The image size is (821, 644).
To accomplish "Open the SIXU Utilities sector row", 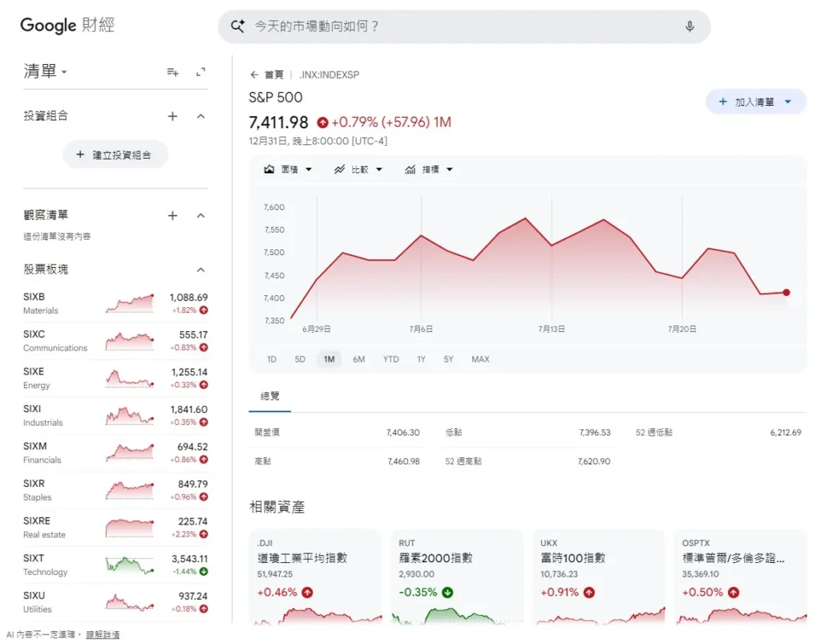I will [x=115, y=602].
